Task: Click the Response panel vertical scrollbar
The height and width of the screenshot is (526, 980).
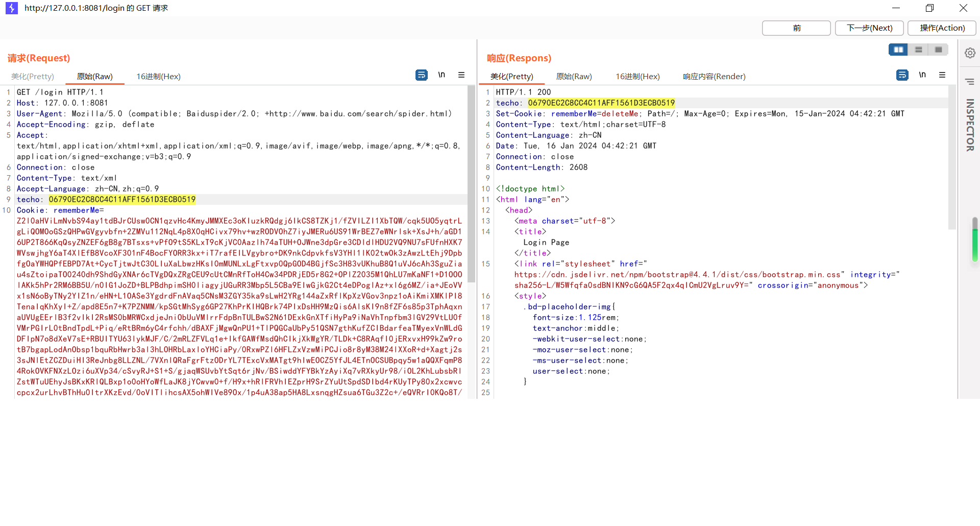Action: pyautogui.click(x=952, y=157)
